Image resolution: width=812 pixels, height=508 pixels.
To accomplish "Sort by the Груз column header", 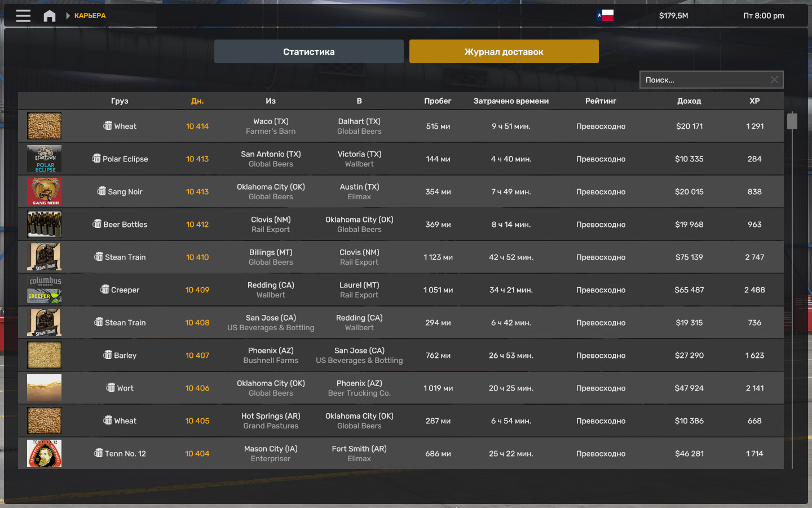I will tap(120, 101).
